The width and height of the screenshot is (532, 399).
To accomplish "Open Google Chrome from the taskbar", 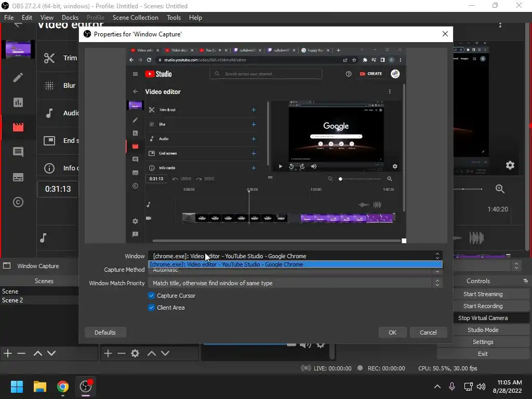I will [x=63, y=387].
